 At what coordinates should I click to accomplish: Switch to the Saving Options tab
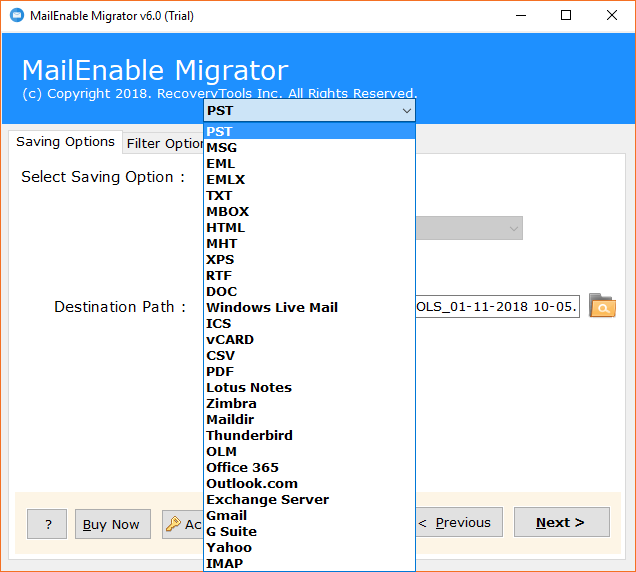[x=65, y=142]
